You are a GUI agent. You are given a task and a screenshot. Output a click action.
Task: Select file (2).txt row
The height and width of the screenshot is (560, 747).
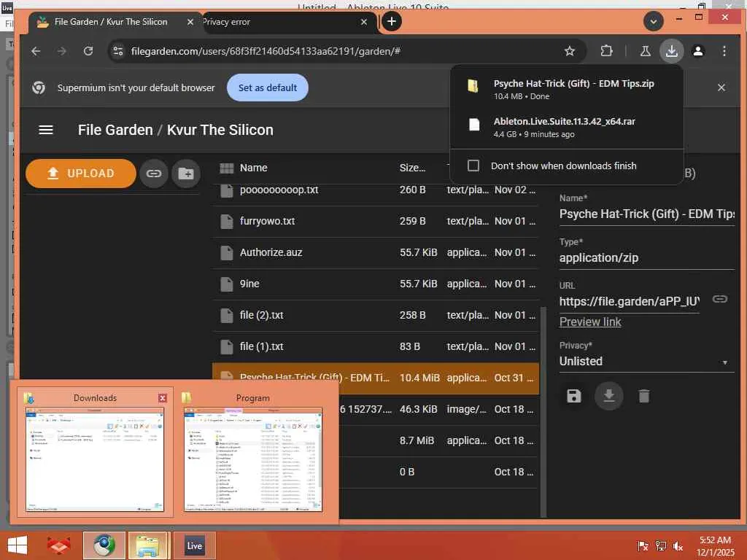[376, 315]
